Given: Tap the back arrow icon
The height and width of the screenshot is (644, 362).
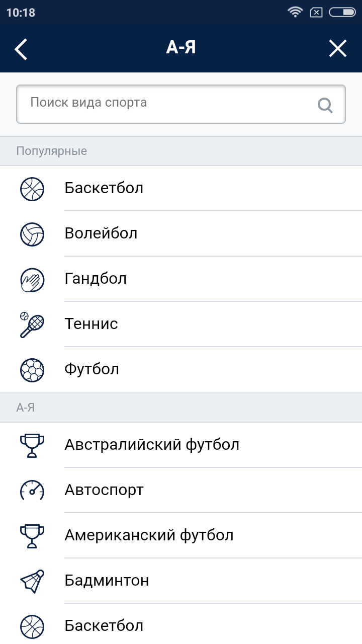Looking at the screenshot, I should click(21, 49).
